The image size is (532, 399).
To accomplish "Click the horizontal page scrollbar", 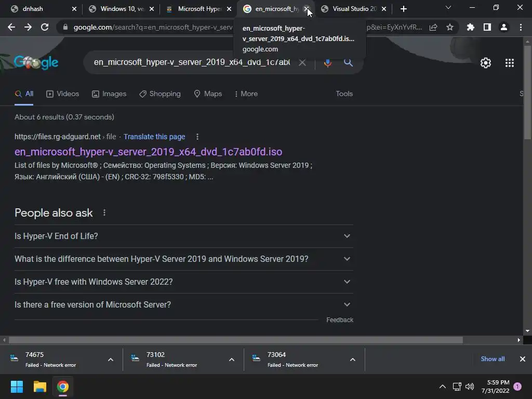I will (x=236, y=340).
